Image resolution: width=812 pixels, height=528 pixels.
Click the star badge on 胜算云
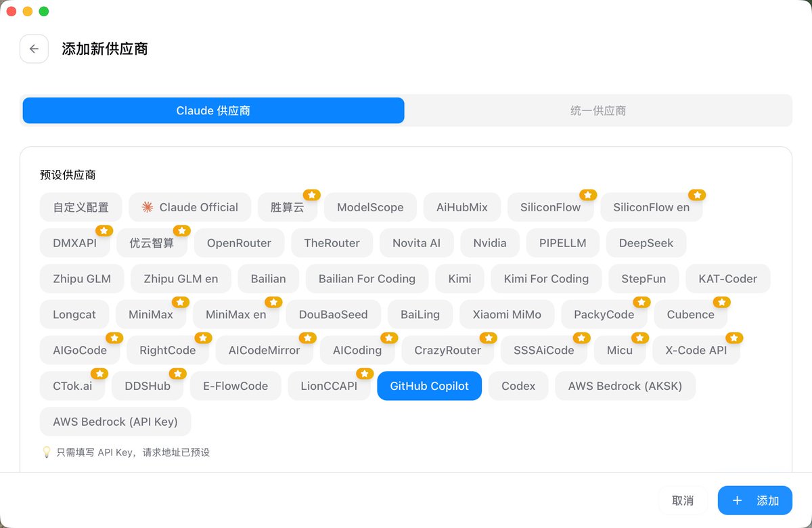point(311,195)
